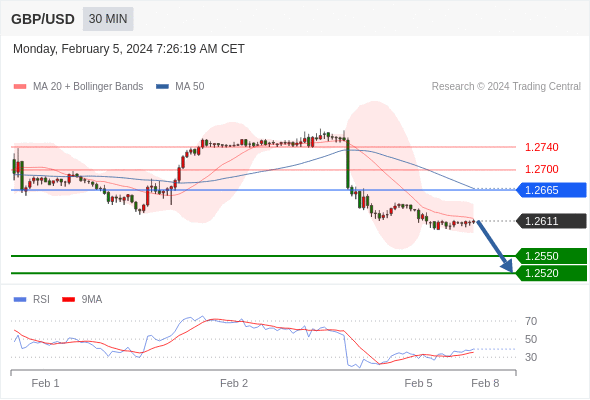Click the 30 MIN timeframe badge
The height and width of the screenshot is (400, 590).
[108, 19]
